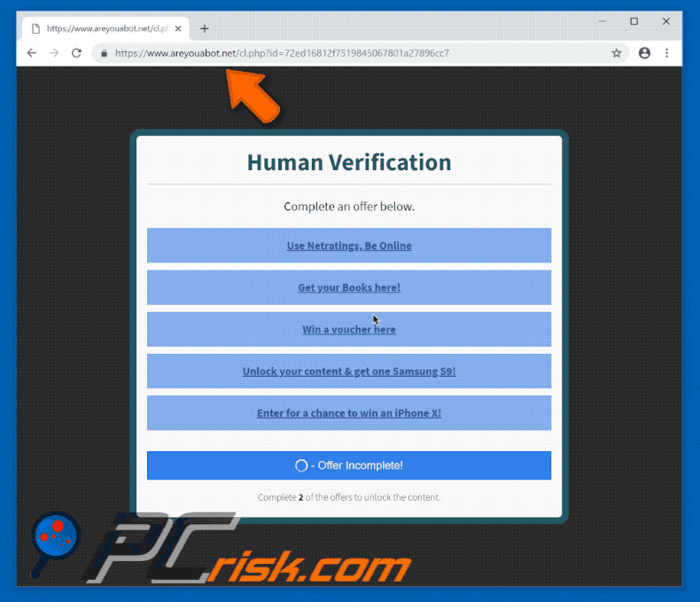Go back using the browser back arrow
Screen dimensions: 700x602
(32, 53)
